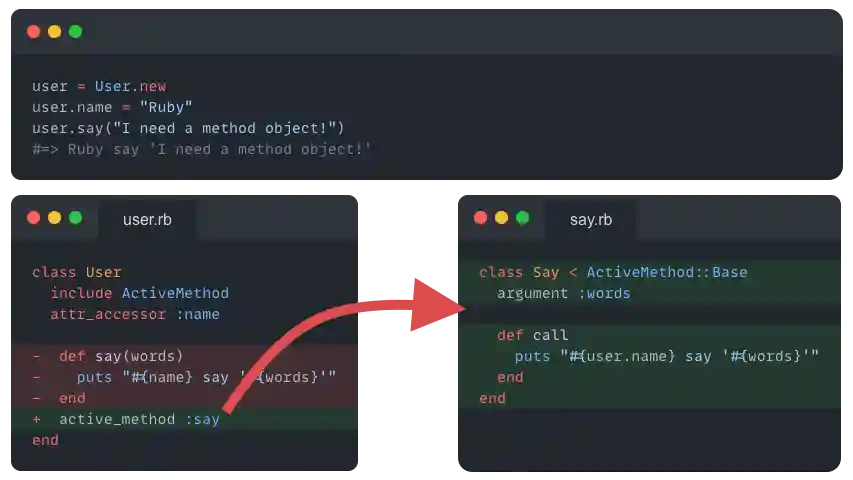Select the say.rb tab
Viewport: 853px width, 480px height.
[590, 219]
